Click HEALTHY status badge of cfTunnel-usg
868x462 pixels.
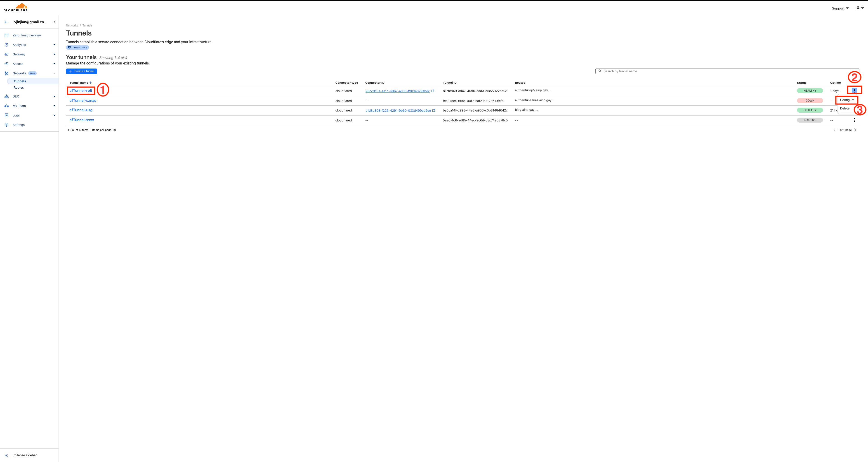pos(810,110)
